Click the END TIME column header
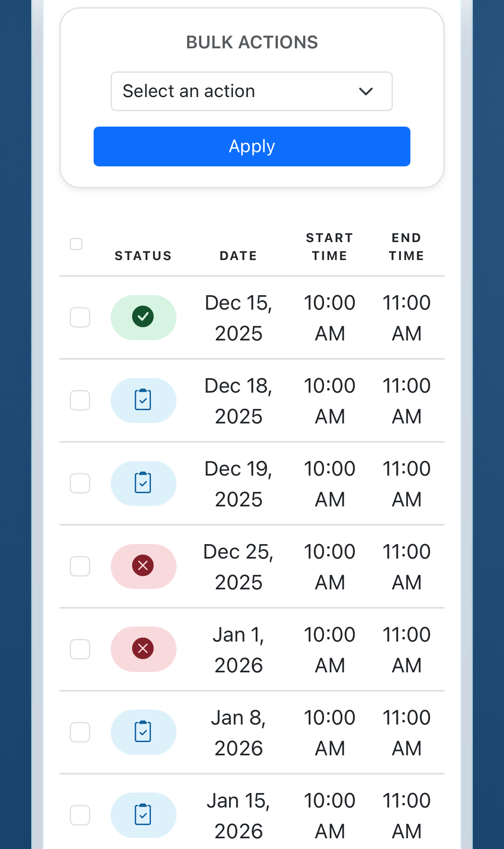 pyautogui.click(x=407, y=247)
